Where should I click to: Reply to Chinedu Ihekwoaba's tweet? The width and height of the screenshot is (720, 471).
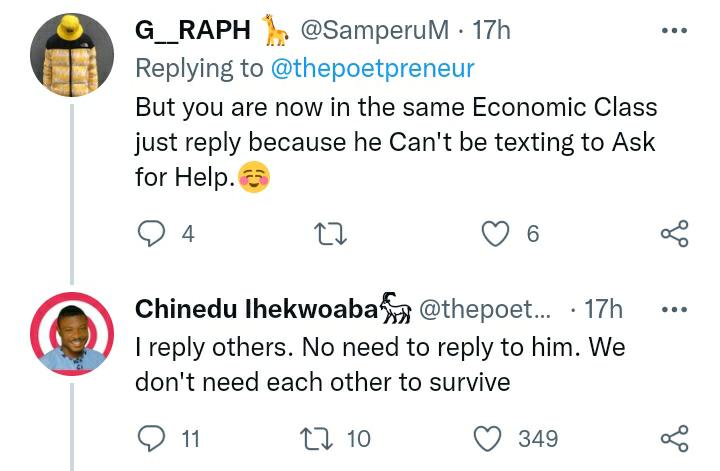[x=152, y=438]
